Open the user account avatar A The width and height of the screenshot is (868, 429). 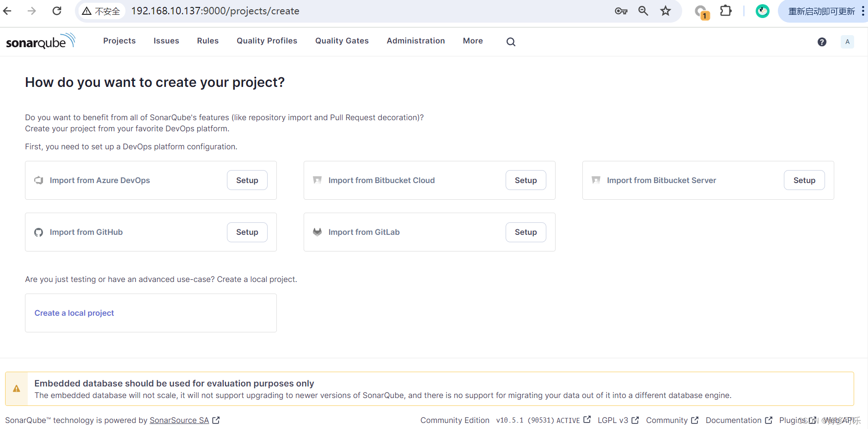pyautogui.click(x=847, y=42)
